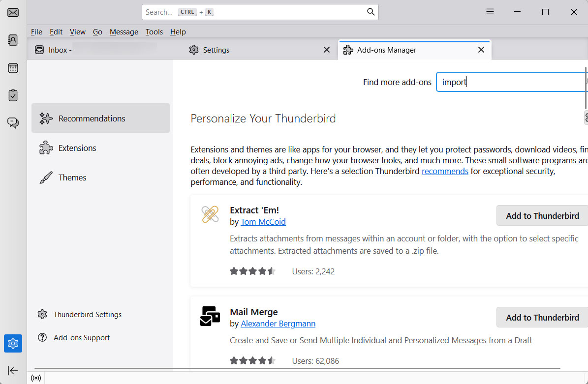The height and width of the screenshot is (384, 588).
Task: Switch to the Settings tab
Action: 217,50
